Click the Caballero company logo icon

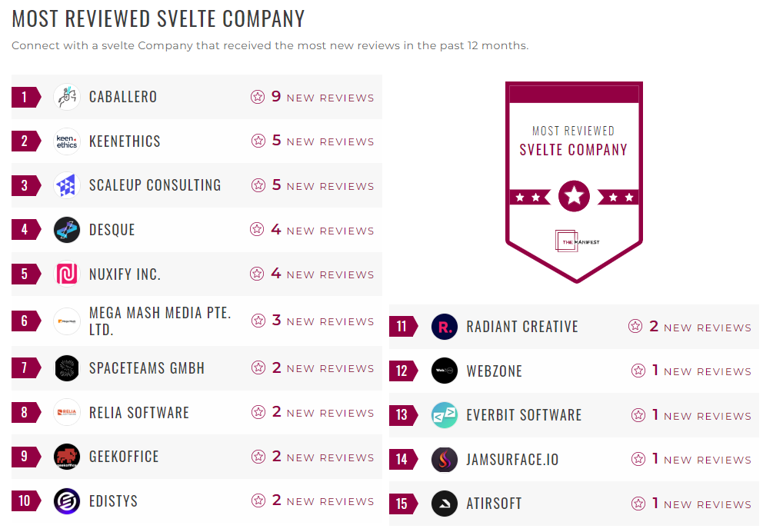pos(67,97)
